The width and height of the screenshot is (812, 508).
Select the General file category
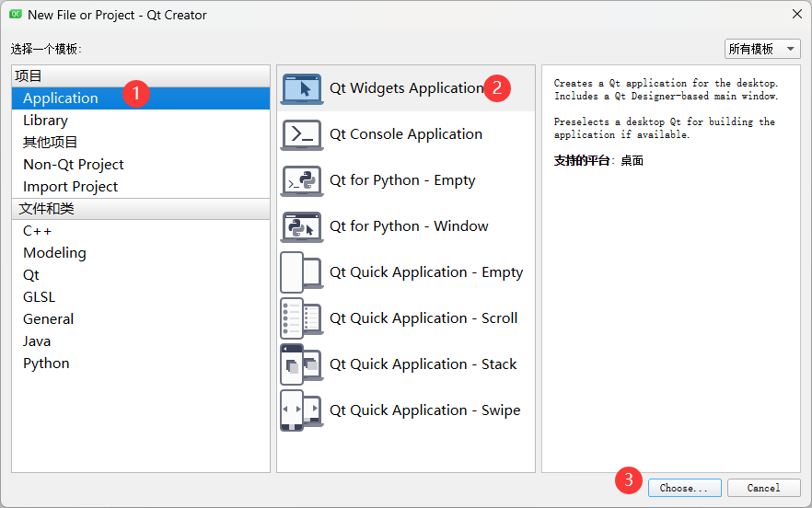[x=141, y=319]
